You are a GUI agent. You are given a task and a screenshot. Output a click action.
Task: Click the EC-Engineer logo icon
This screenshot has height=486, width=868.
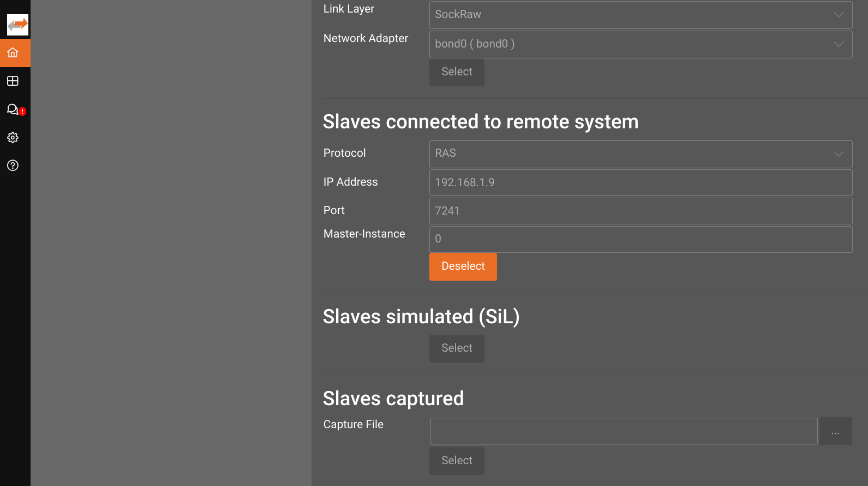tap(17, 25)
